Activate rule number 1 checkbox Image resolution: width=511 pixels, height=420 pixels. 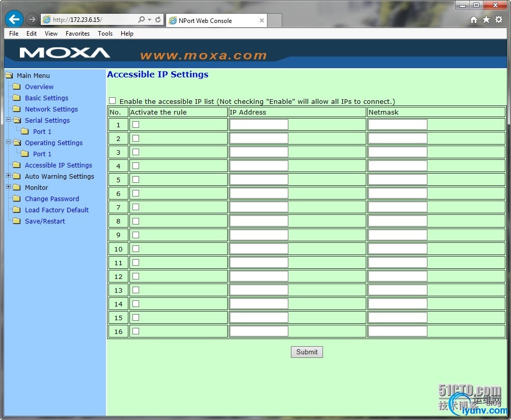pyautogui.click(x=136, y=124)
